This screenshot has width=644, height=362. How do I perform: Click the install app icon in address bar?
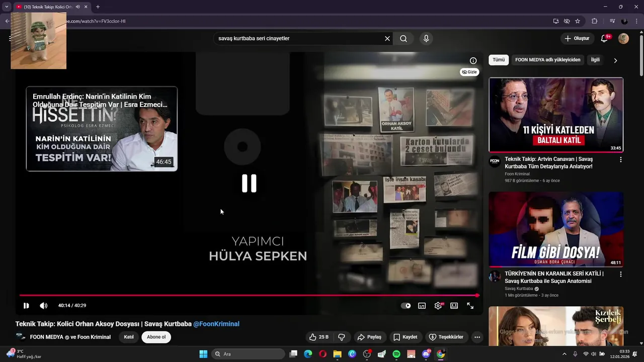(556, 21)
